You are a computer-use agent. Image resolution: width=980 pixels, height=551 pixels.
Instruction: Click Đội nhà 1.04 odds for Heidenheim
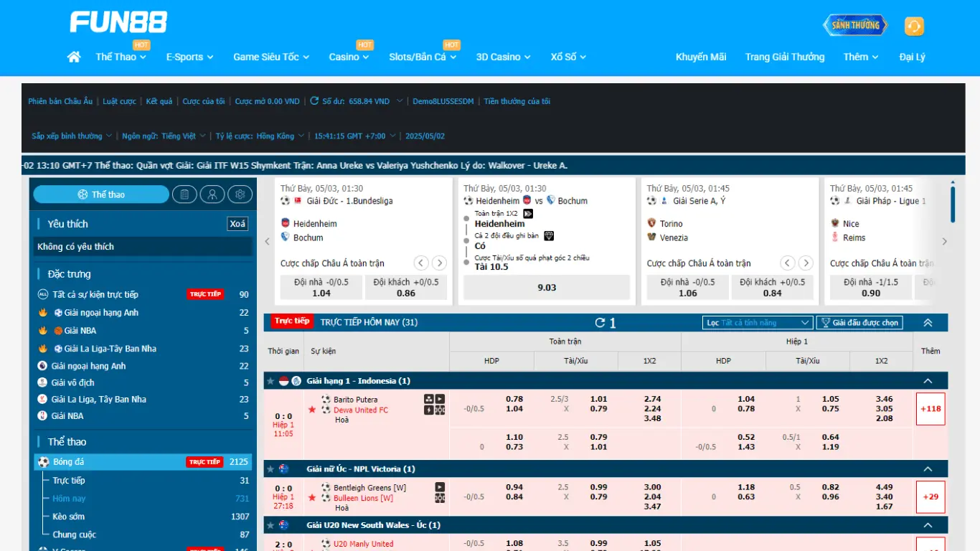tap(321, 288)
